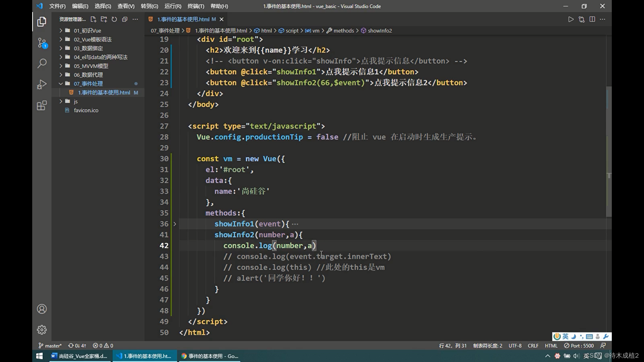Screen dimensions: 644x362
Task: Open the 文件(F) menu
Action: 57,6
